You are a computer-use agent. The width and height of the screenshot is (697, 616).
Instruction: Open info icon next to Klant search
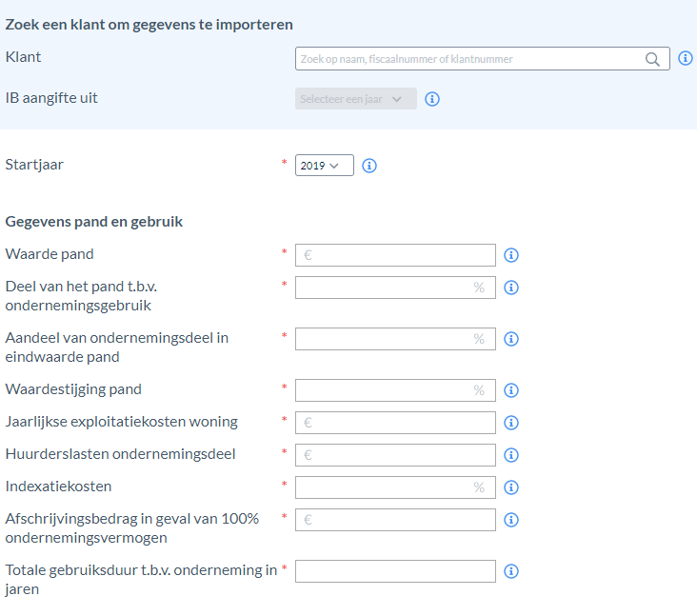click(685, 58)
